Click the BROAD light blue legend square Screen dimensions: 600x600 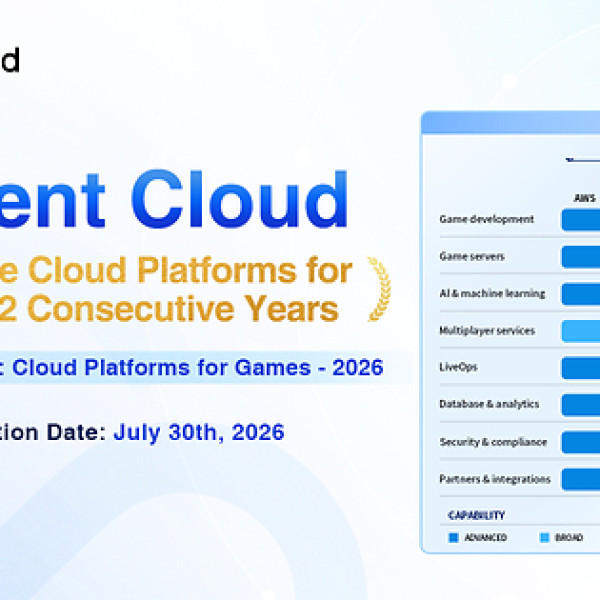(544, 538)
